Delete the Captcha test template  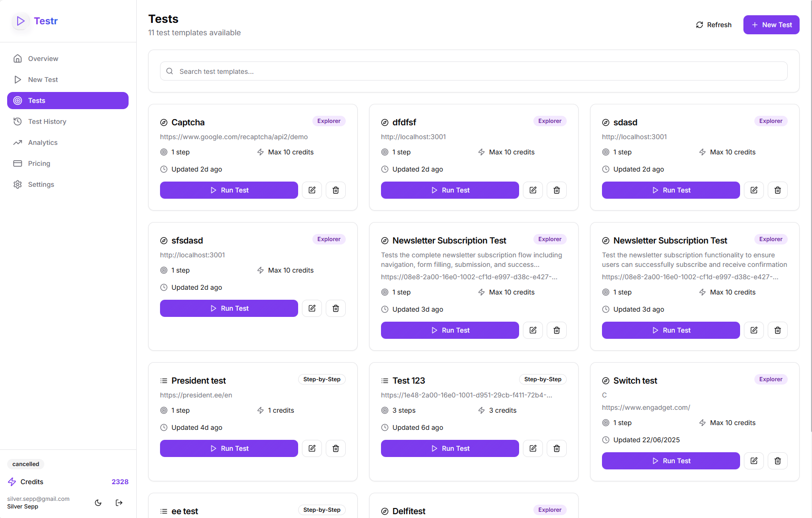(x=336, y=190)
